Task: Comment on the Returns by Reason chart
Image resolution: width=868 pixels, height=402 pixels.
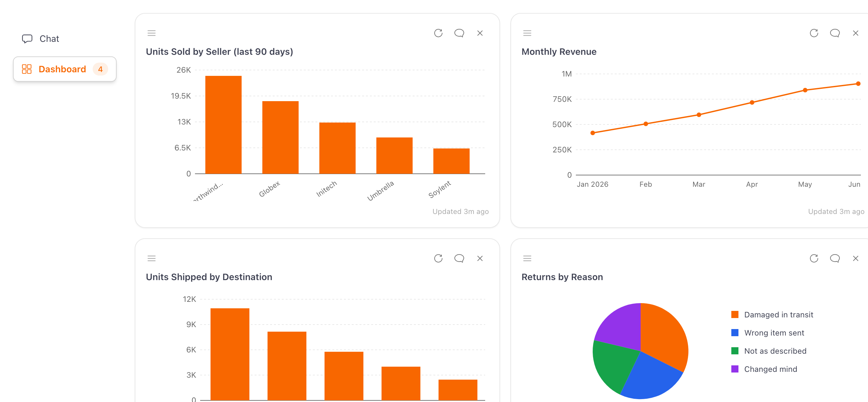Action: click(x=835, y=258)
